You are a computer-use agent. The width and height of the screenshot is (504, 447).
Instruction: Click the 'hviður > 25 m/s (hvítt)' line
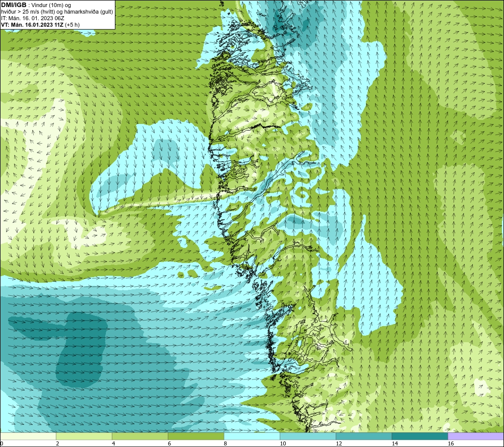click(57, 12)
